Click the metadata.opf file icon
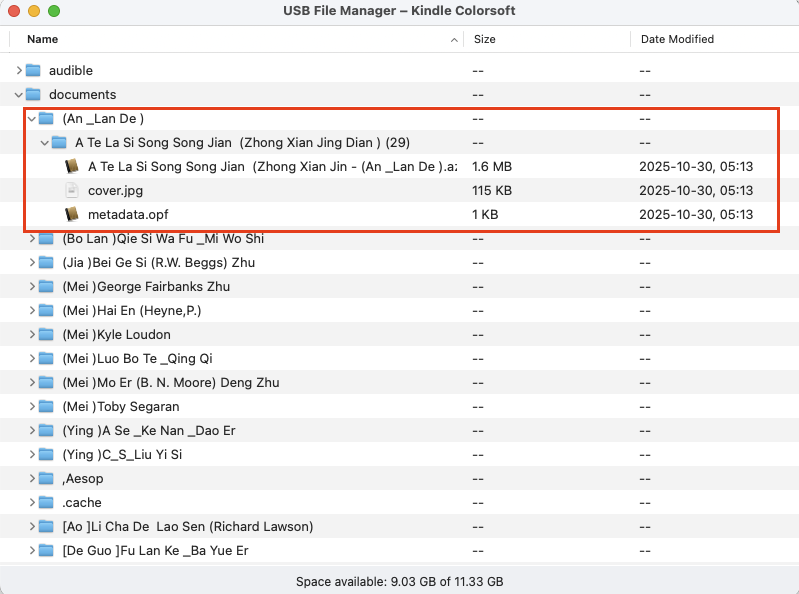The height and width of the screenshot is (594, 799). pyautogui.click(x=71, y=214)
